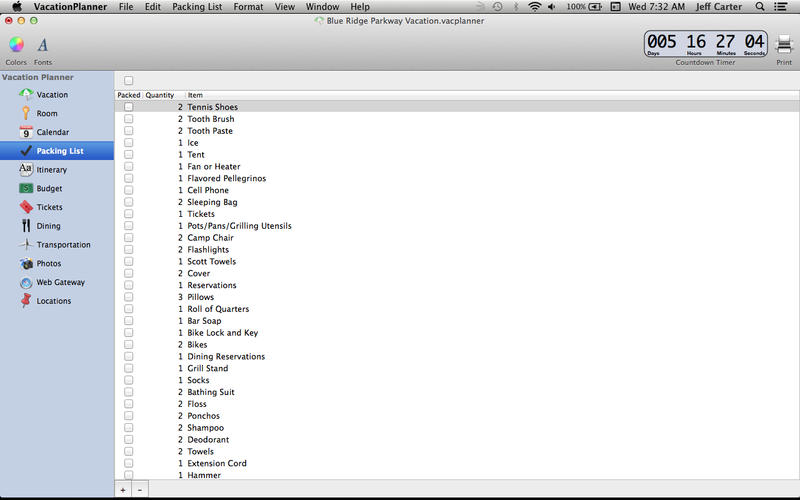800x500 pixels.
Task: Open the Edit menu
Action: (153, 7)
